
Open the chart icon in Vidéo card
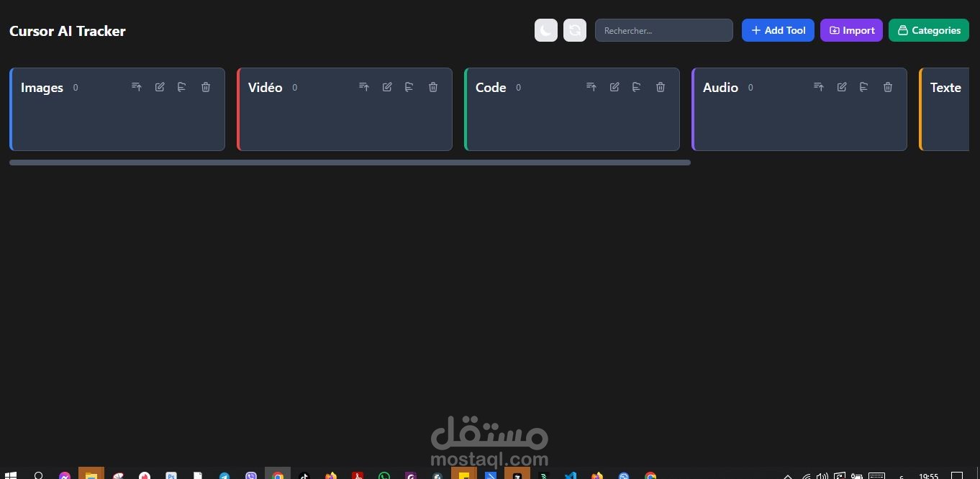pos(409,87)
